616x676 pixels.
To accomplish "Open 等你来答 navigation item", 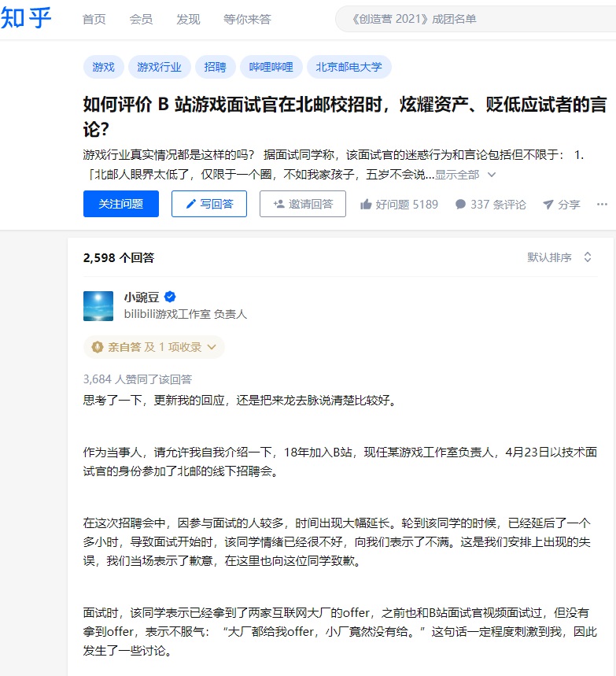I will click(x=247, y=20).
